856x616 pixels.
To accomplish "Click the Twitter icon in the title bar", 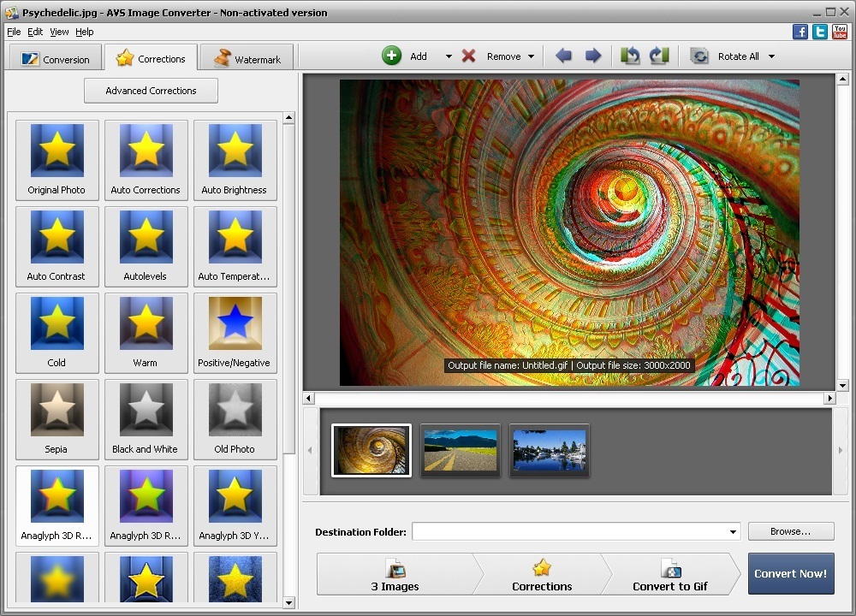I will point(819,31).
